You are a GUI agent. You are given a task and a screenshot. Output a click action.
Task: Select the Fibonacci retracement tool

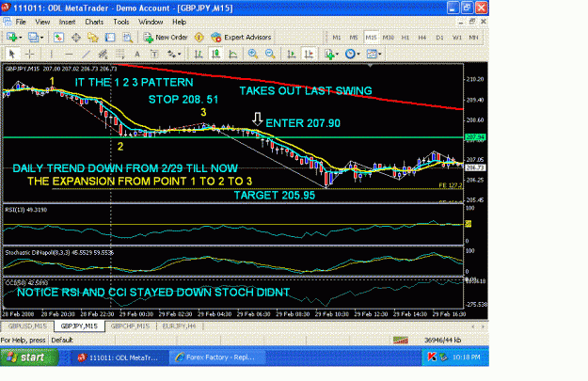pyautogui.click(x=120, y=54)
